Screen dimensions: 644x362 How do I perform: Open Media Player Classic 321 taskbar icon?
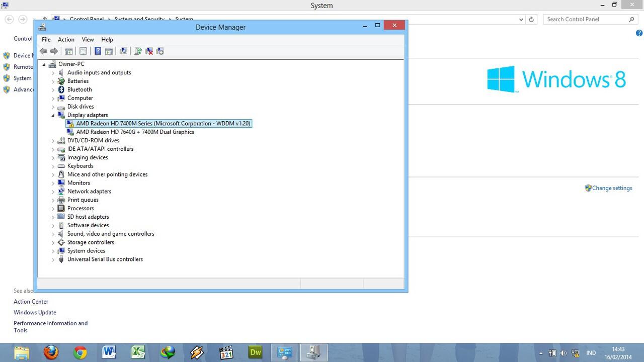click(226, 353)
